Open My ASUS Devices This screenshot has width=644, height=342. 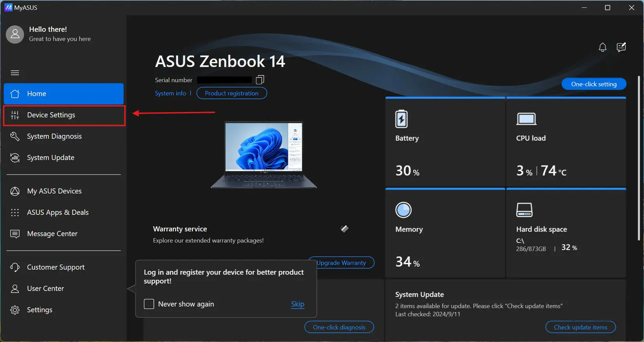(x=64, y=191)
